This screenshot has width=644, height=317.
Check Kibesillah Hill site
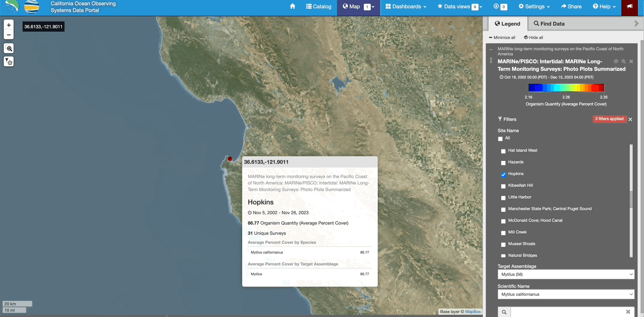pyautogui.click(x=503, y=186)
